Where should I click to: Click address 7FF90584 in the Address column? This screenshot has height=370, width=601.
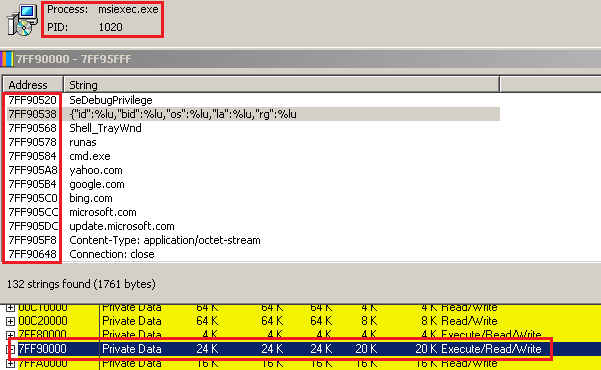click(33, 156)
